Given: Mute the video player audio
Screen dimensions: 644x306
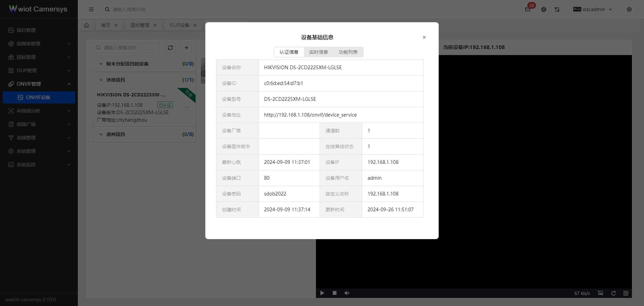Looking at the screenshot, I should (x=347, y=293).
